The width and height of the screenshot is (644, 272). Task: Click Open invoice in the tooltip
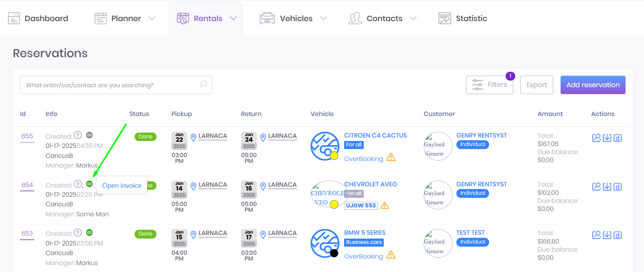121,186
